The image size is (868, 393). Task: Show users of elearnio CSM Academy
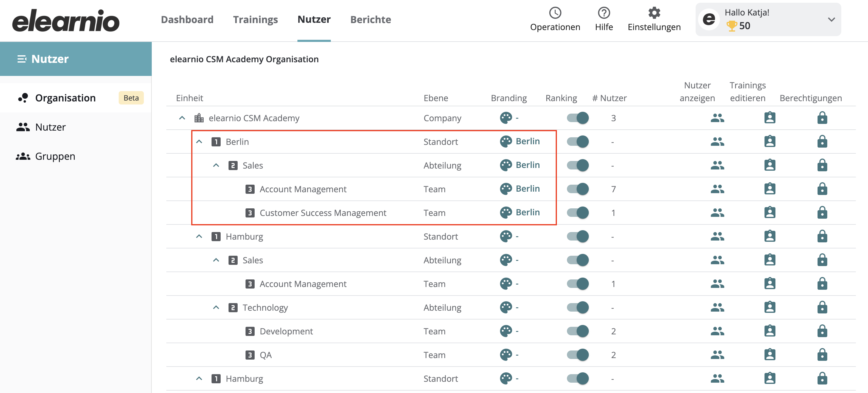tap(717, 118)
